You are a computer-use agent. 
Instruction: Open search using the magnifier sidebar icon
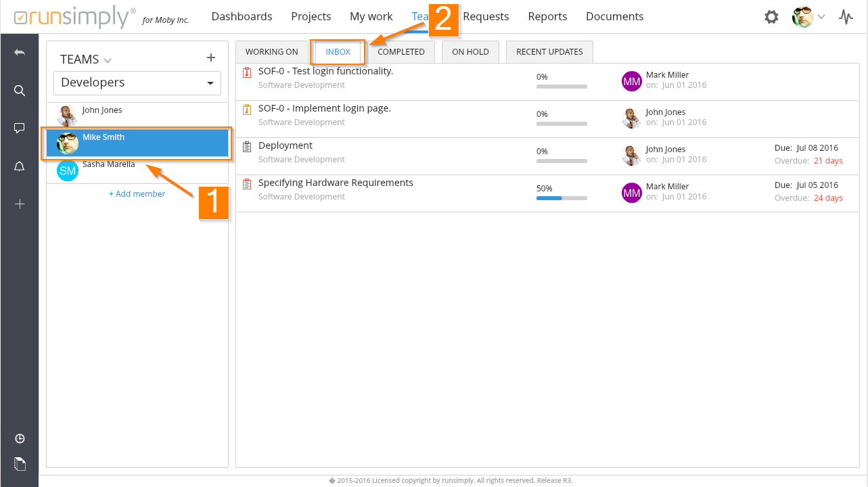click(20, 91)
